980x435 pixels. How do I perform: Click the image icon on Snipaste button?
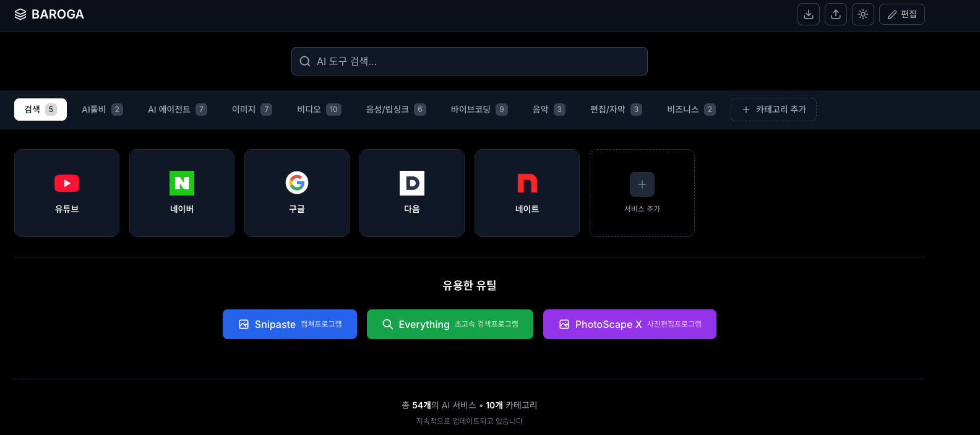click(x=244, y=324)
